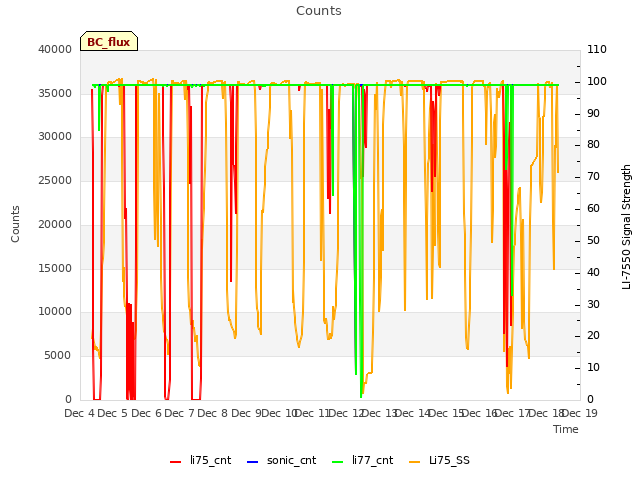
Task: Click the blue sonic_cnt legend swatch
Action: [x=253, y=462]
